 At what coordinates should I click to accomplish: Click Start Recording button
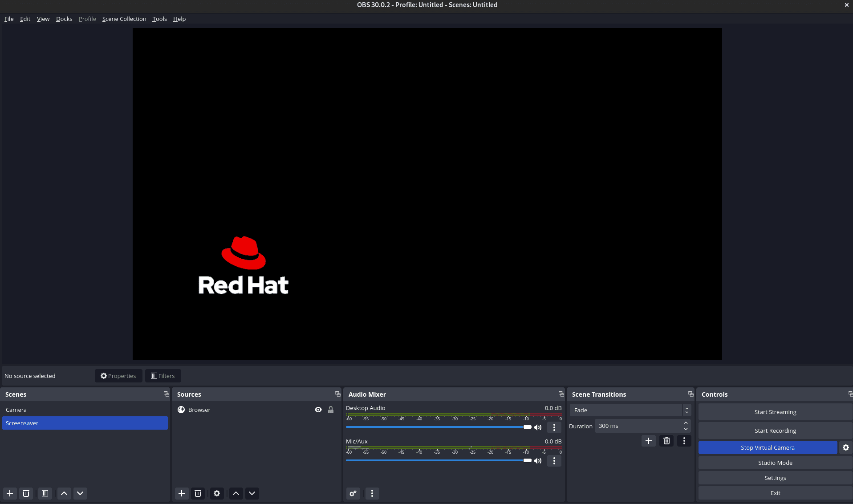tap(775, 431)
